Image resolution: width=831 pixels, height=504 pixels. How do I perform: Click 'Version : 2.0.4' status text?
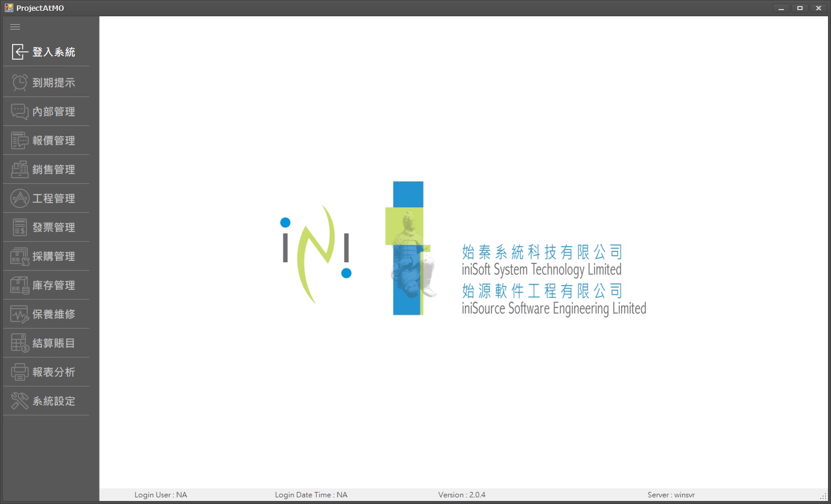point(462,495)
